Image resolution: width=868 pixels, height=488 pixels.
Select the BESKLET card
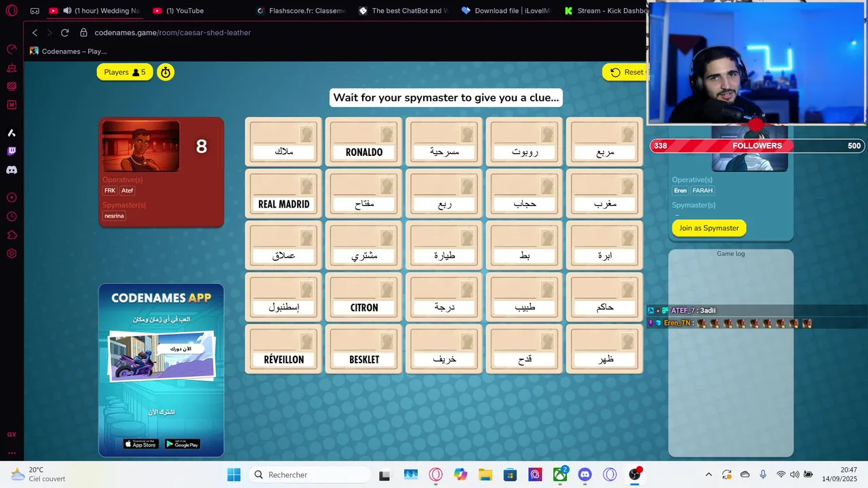(364, 349)
